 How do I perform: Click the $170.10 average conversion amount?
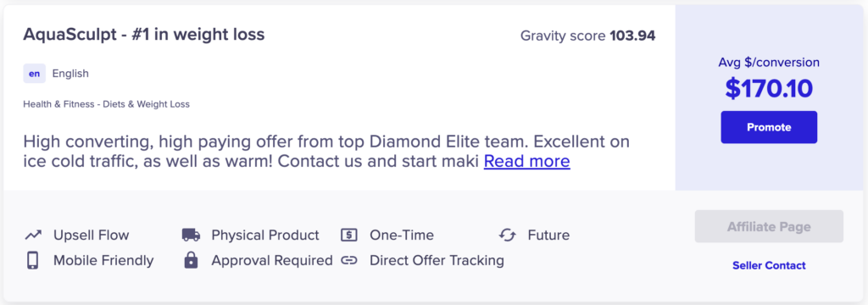click(x=769, y=89)
